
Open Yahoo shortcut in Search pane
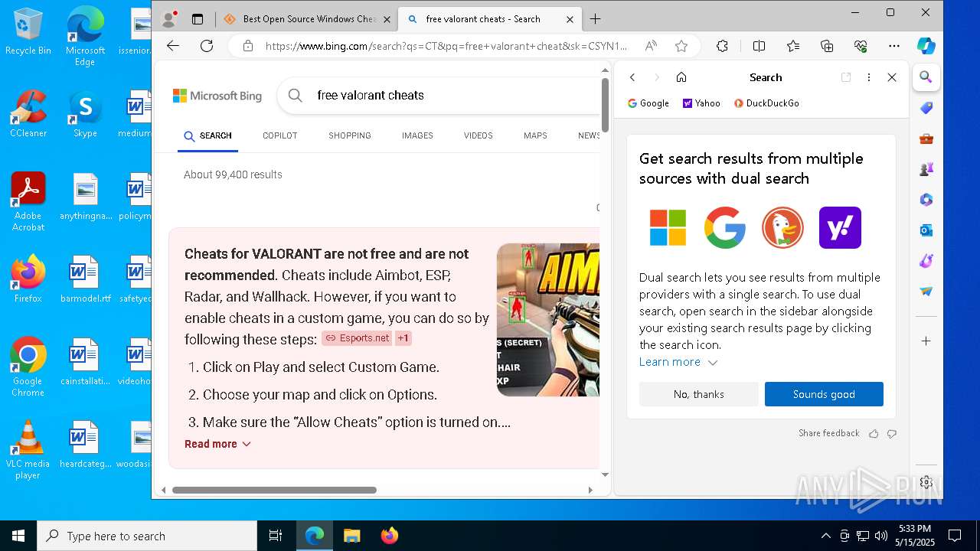click(x=701, y=103)
